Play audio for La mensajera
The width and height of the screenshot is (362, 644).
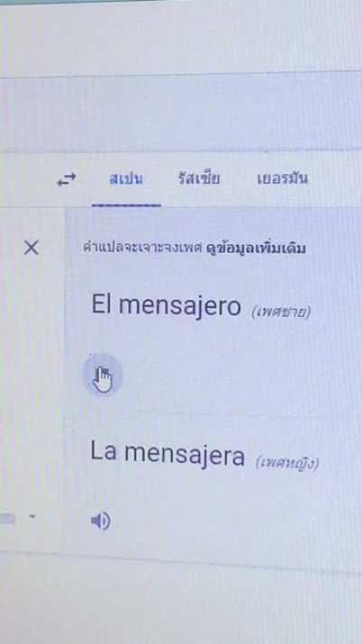100,521
